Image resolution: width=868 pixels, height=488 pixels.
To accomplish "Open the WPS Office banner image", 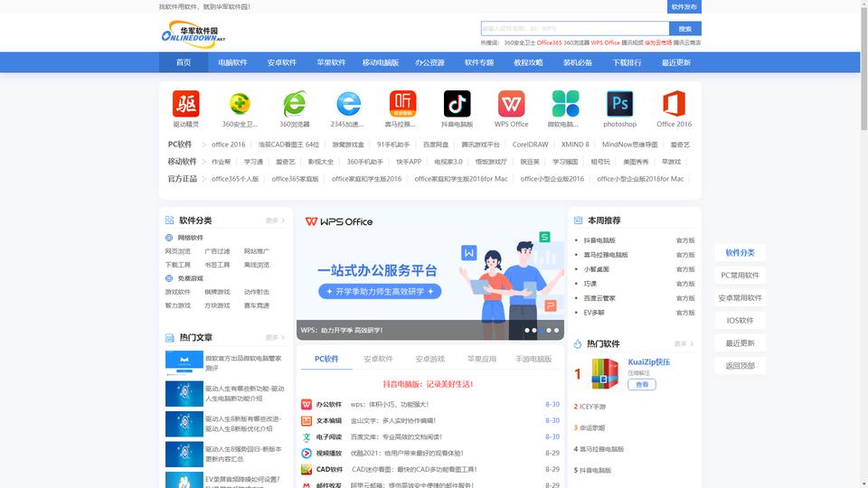I will [x=430, y=274].
